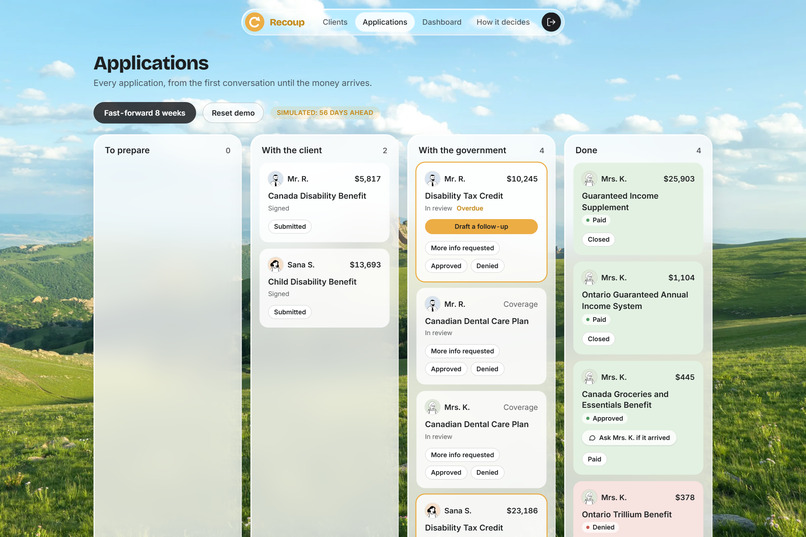Click the Paid status on Ontario Guaranteed Annual Income System
The image size is (806, 537).
(596, 320)
